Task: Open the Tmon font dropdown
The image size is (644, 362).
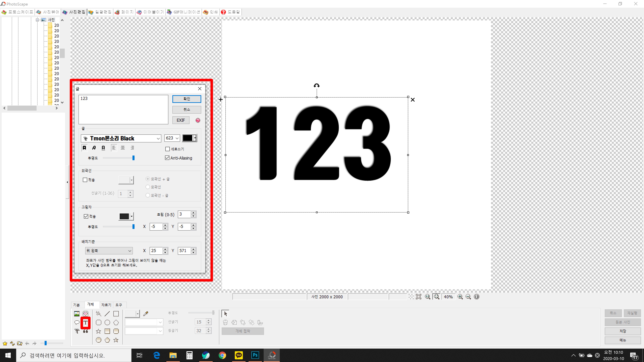Action: [158, 138]
